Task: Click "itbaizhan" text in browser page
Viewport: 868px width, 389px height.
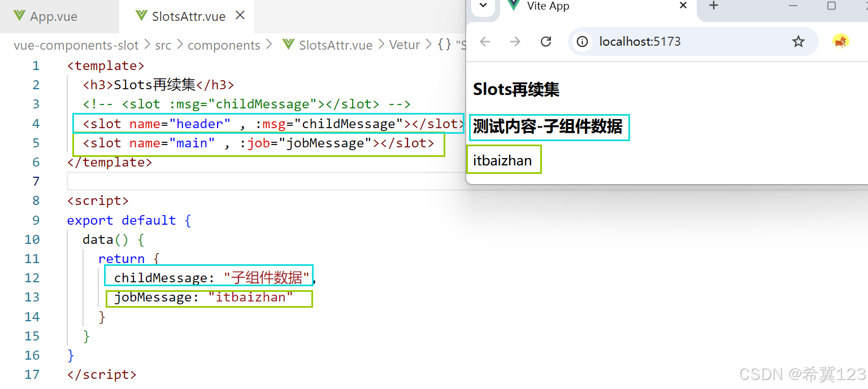Action: 502,160
